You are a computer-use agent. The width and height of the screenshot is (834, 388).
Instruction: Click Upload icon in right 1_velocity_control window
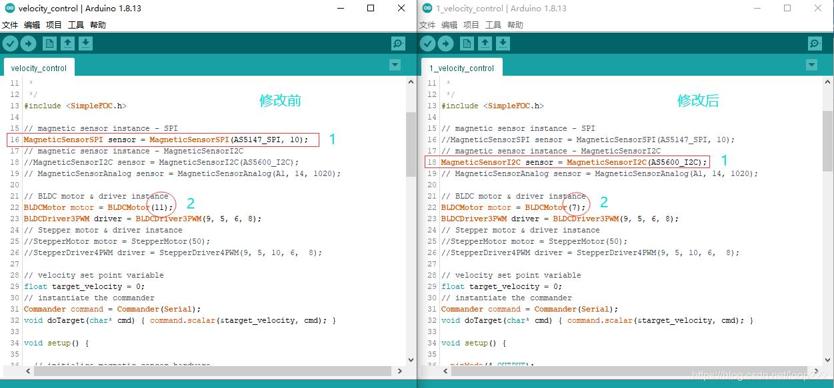[445, 44]
